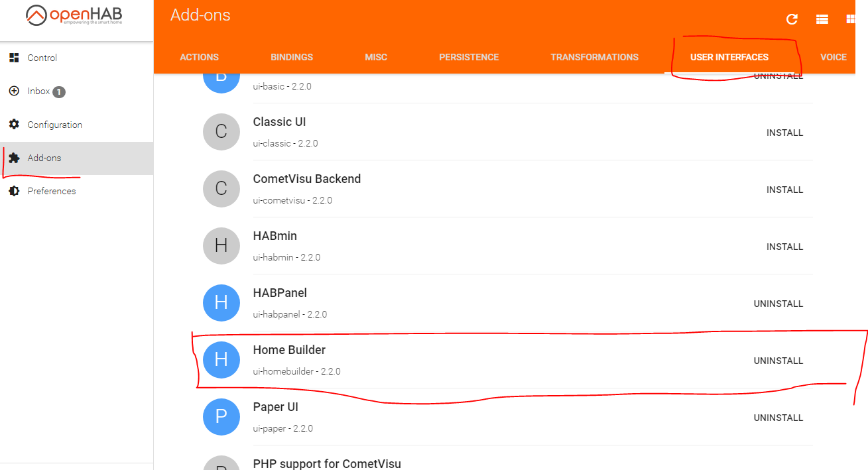Open the Misc tab

coord(376,57)
